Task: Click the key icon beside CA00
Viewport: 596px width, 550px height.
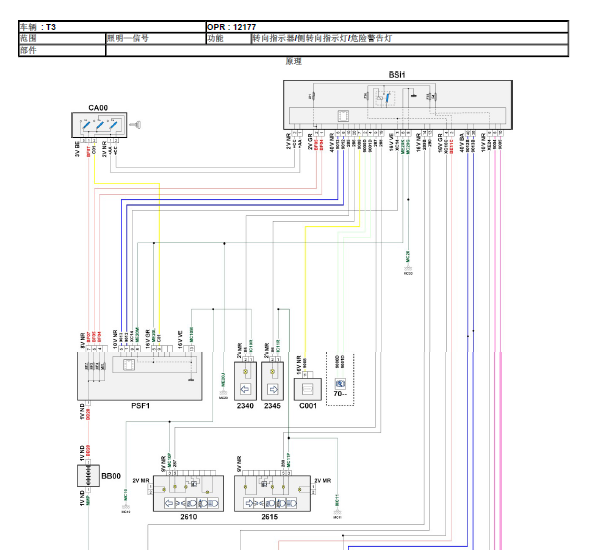Action: pos(135,124)
